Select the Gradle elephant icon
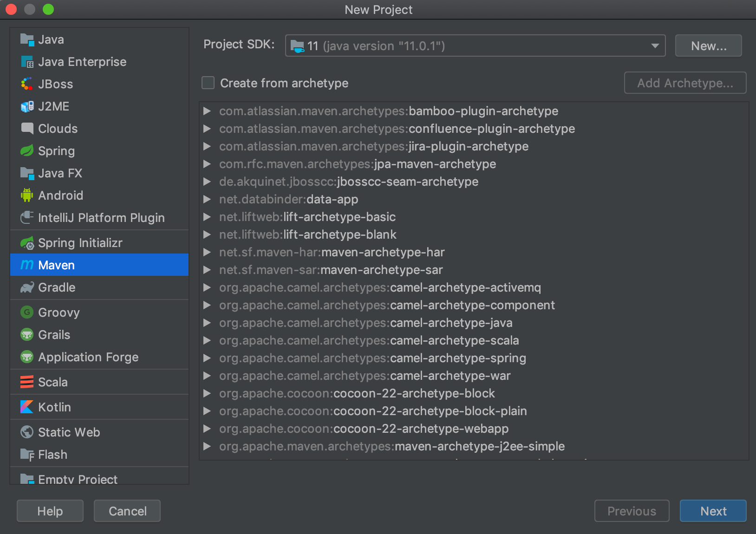 pos(27,287)
